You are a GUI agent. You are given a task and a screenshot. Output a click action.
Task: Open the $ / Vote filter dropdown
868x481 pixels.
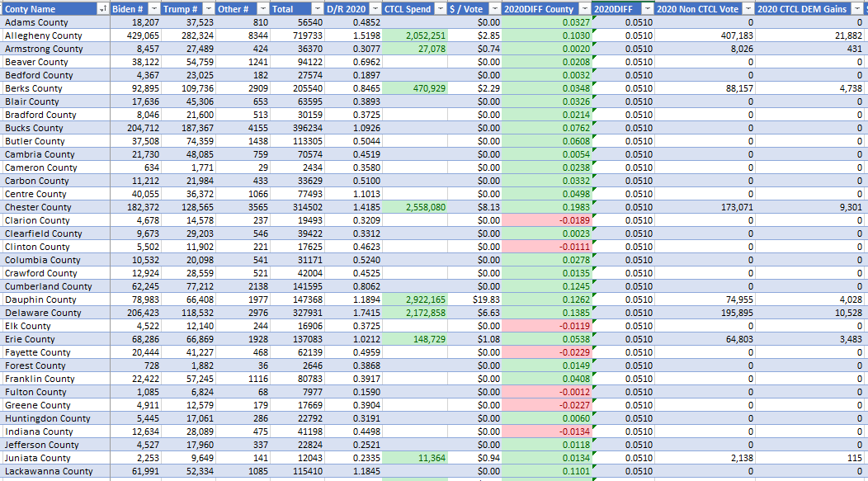[495, 9]
